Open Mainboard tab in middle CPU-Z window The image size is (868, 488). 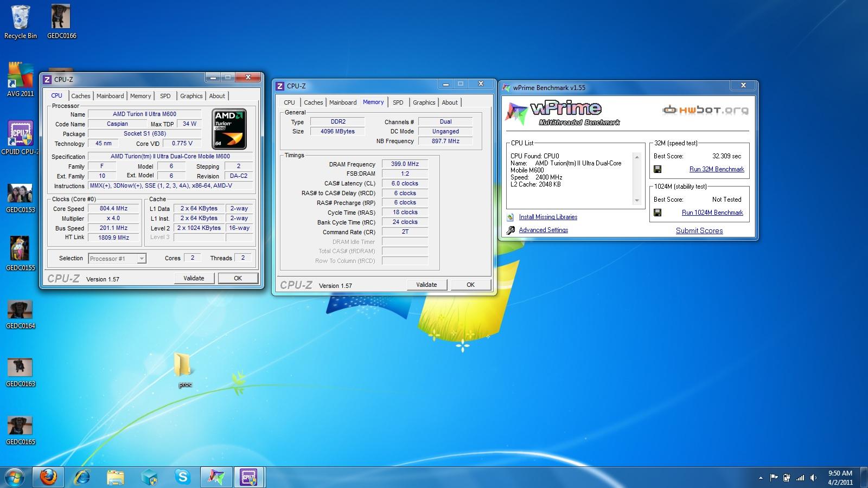(343, 102)
